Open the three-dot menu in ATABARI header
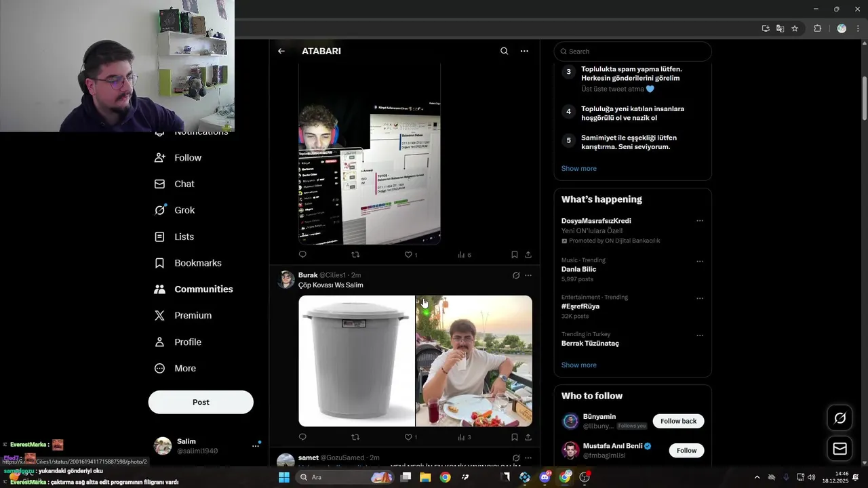This screenshot has height=488, width=868. (524, 51)
